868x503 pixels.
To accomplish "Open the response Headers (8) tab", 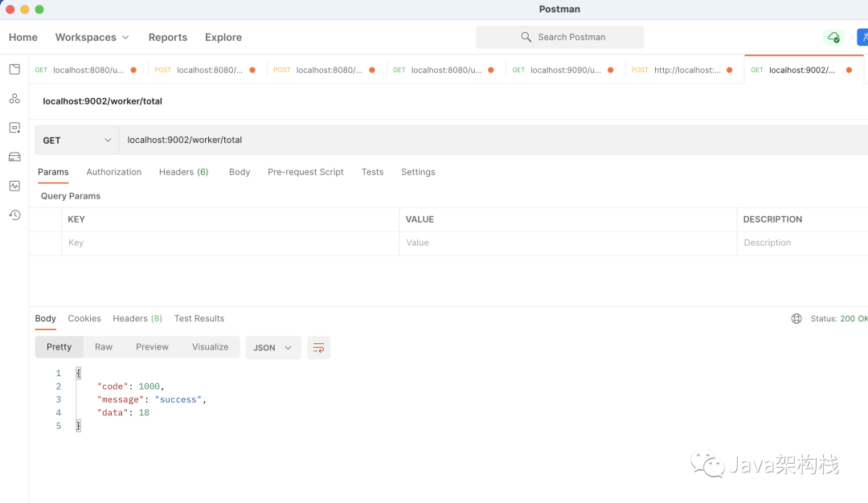I will (x=137, y=319).
